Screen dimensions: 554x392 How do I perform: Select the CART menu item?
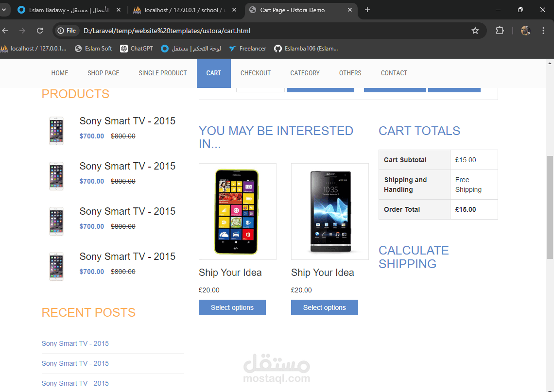[214, 73]
